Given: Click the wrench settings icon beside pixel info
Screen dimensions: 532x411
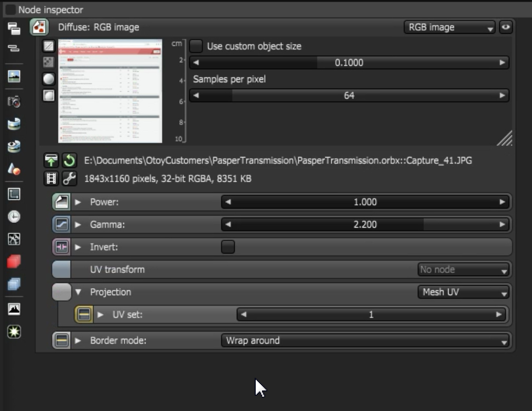Looking at the screenshot, I should coord(69,179).
